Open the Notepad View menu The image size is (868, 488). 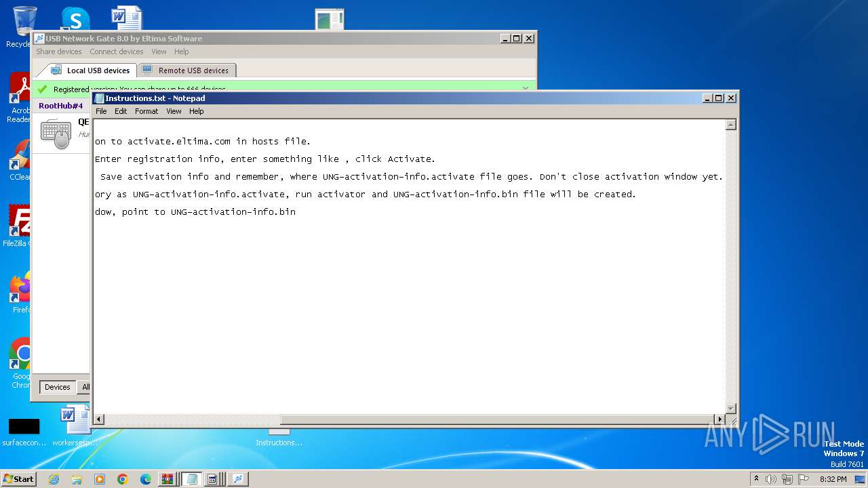click(x=174, y=111)
